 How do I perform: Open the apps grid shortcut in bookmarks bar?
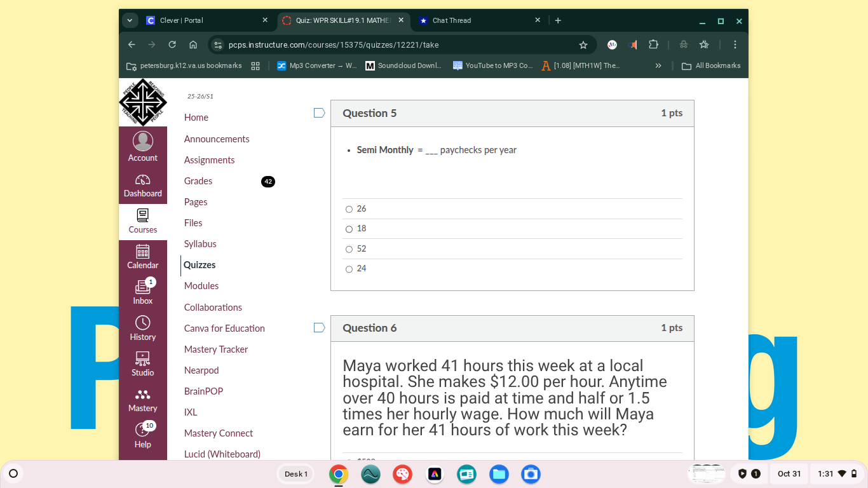click(255, 65)
